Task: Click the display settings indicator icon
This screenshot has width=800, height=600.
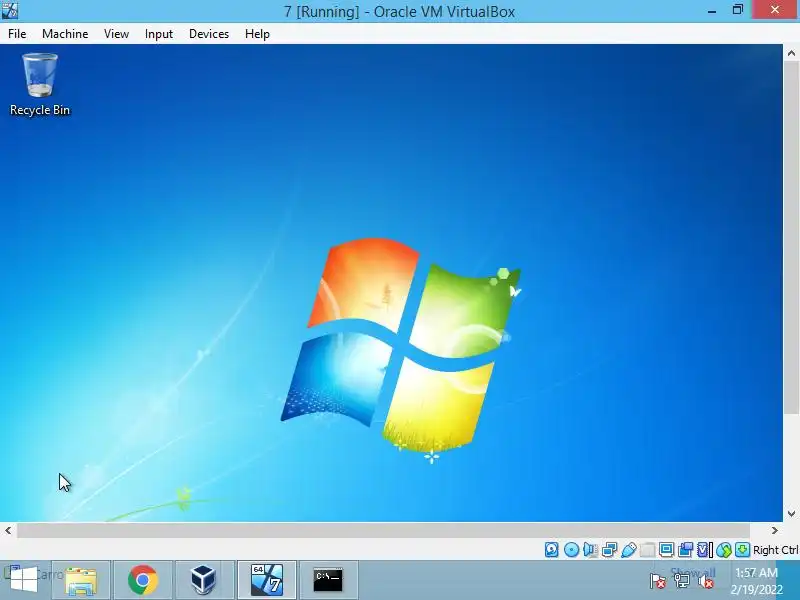Action: click(x=666, y=549)
